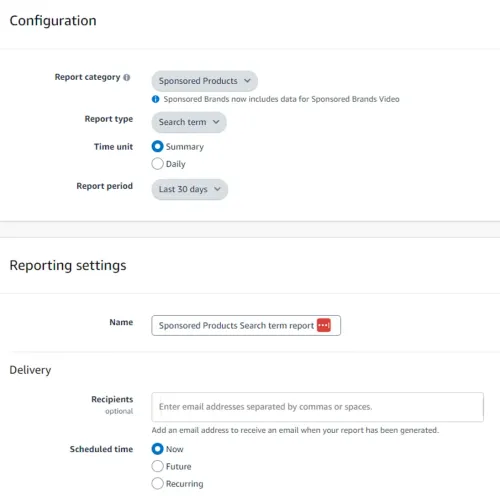Open the Sponsored Products category dropdown
This screenshot has width=500, height=500.
205,81
